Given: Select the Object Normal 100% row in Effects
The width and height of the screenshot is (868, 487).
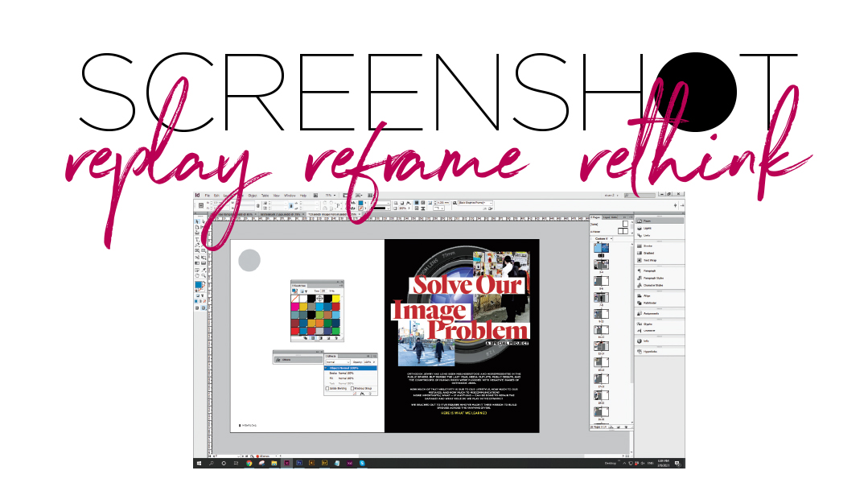Looking at the screenshot, I should pyautogui.click(x=351, y=368).
